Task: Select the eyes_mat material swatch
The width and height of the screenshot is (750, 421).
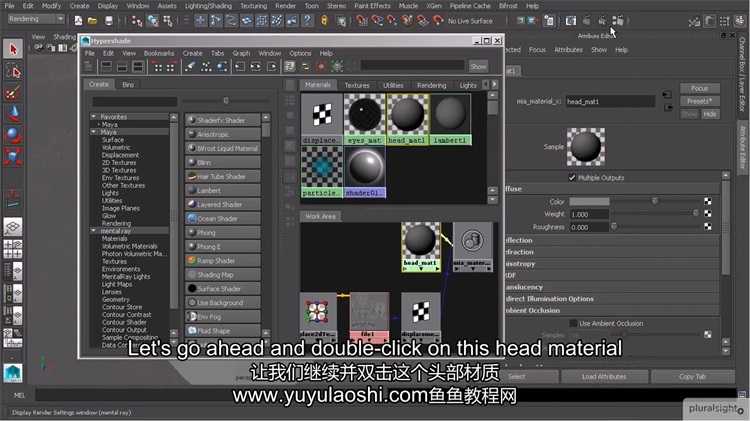Action: coord(364,119)
